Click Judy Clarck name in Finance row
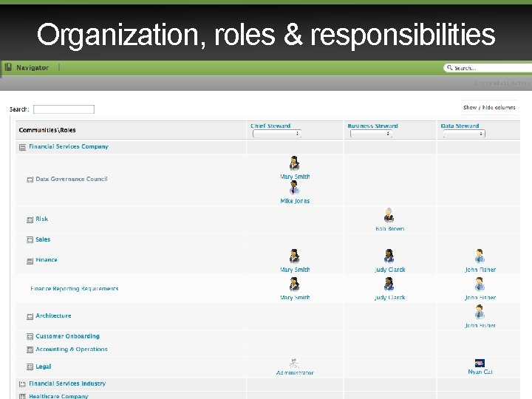The width and height of the screenshot is (532, 399). (390, 270)
